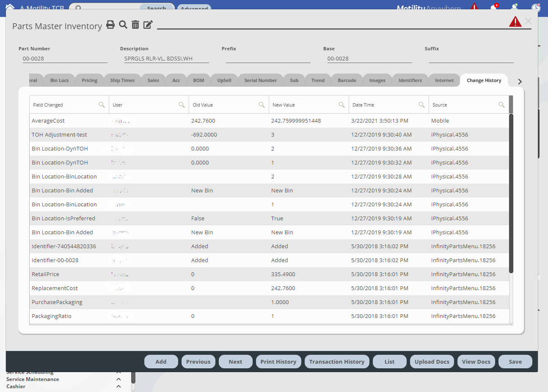Open the search magnifier in the title bar
548x392 pixels.
[123, 25]
